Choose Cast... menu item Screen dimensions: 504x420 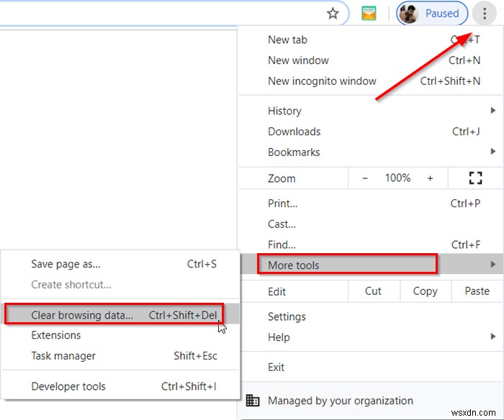pyautogui.click(x=371, y=224)
